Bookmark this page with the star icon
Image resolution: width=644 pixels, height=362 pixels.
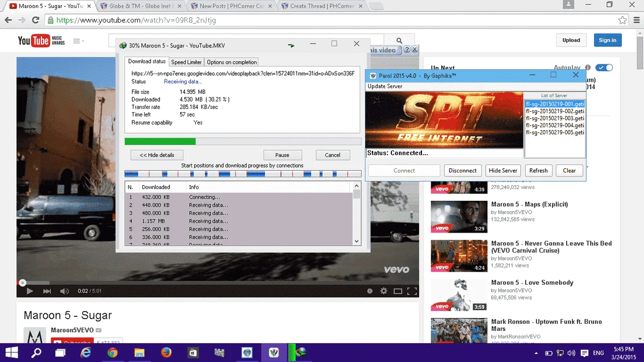point(622,20)
